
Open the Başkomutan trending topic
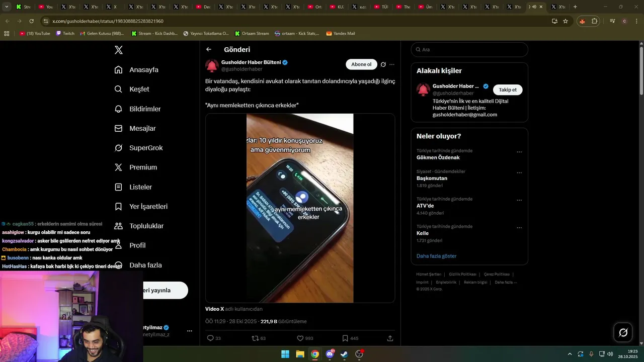click(x=432, y=178)
